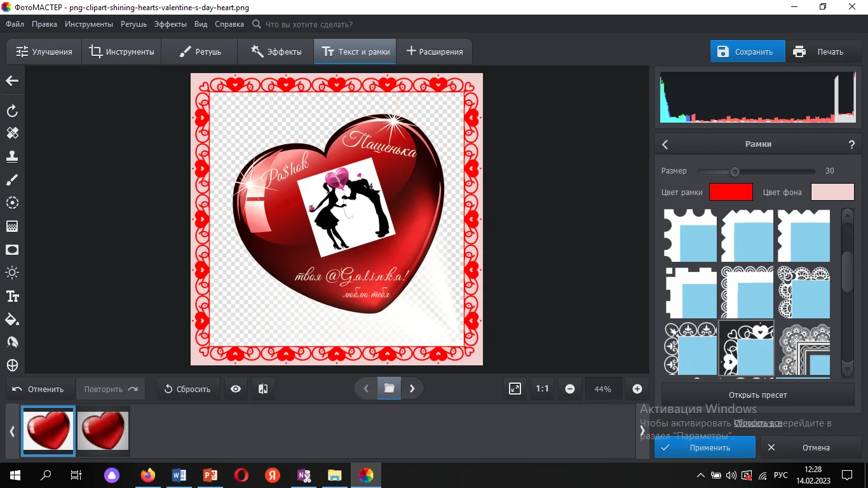Click the fit-to-screen icon

pyautogui.click(x=515, y=389)
